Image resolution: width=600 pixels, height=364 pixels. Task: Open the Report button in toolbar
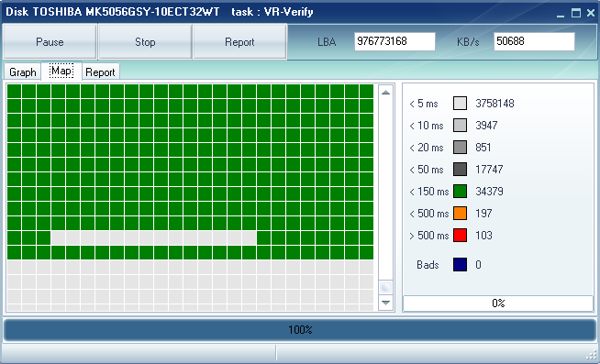pyautogui.click(x=239, y=42)
